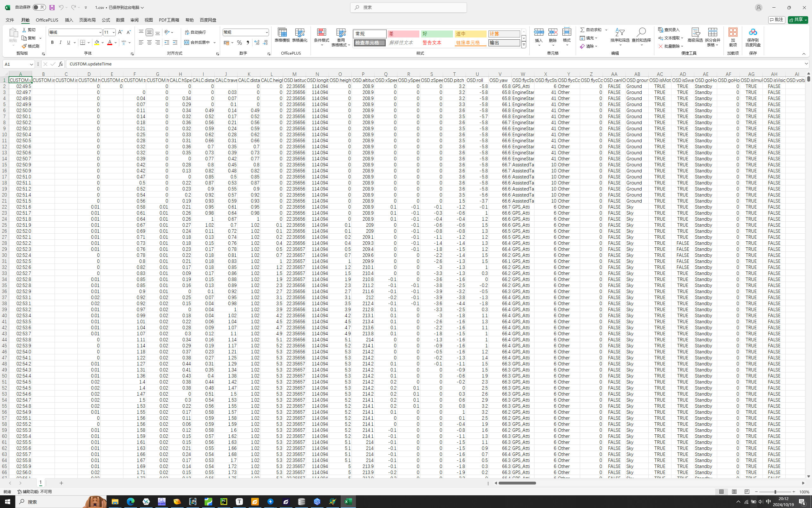This screenshot has height=508, width=812.
Task: Click the Windows Start button
Action: click(7, 502)
